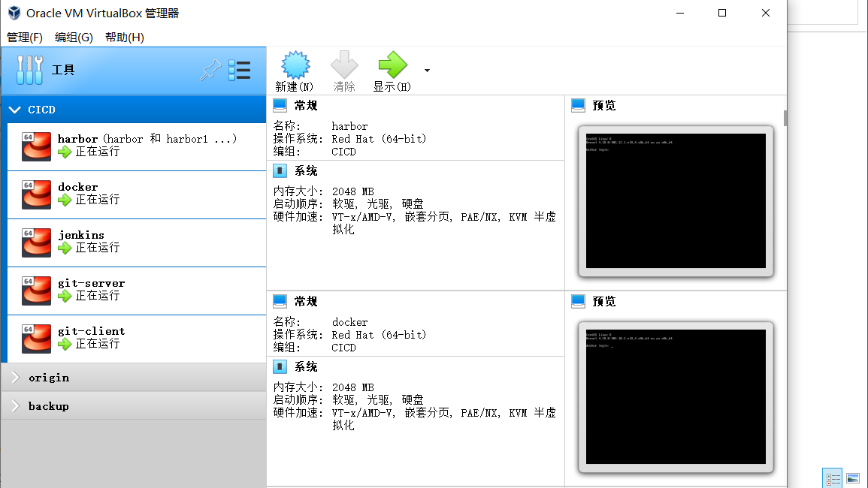The width and height of the screenshot is (868, 488).
Task: Select the jenkins VM red hat icon
Action: [x=36, y=242]
